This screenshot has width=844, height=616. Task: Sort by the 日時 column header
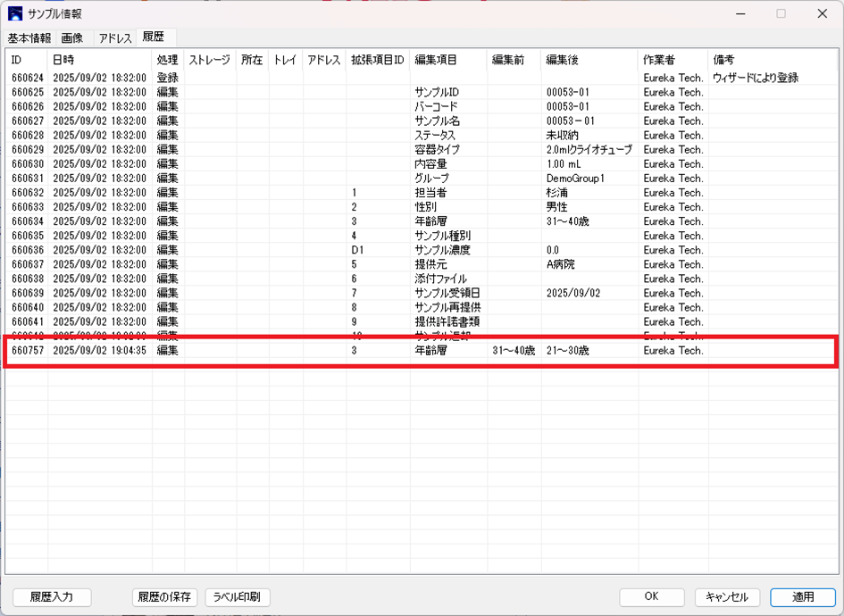click(98, 60)
